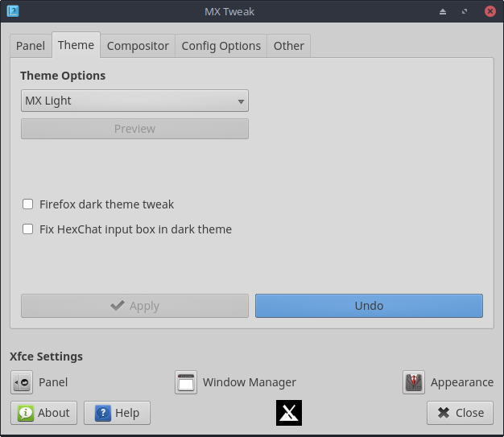
Task: Maximize the MX Tweak window
Action: [x=465, y=12]
